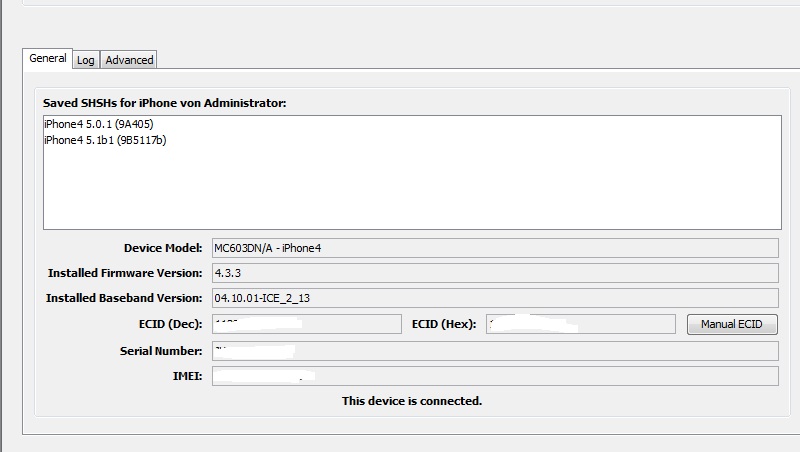Click the Installed Baseband Version field
The image size is (800, 452).
[x=495, y=298]
